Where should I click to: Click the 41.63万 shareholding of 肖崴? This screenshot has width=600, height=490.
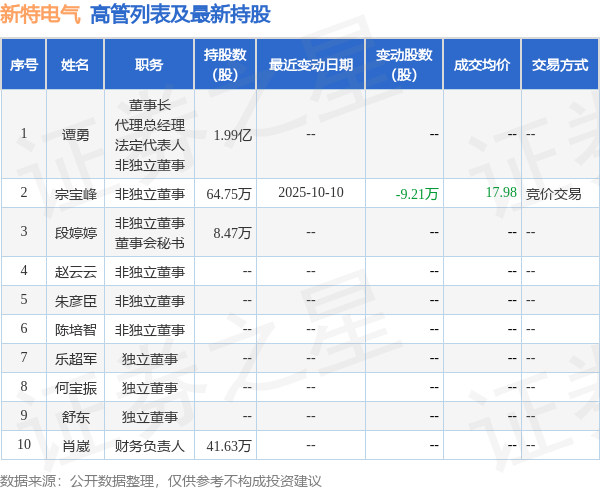tap(229, 446)
